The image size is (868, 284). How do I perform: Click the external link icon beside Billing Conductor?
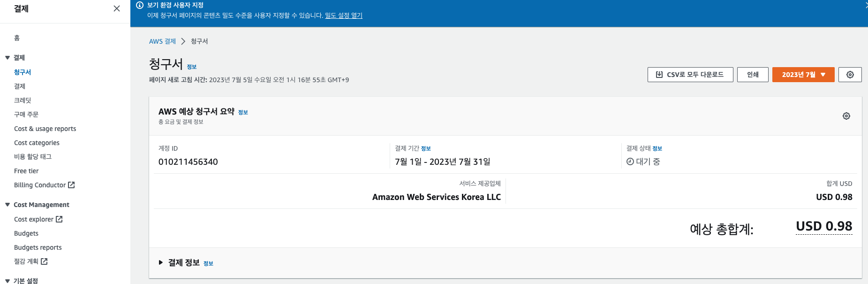click(x=71, y=185)
